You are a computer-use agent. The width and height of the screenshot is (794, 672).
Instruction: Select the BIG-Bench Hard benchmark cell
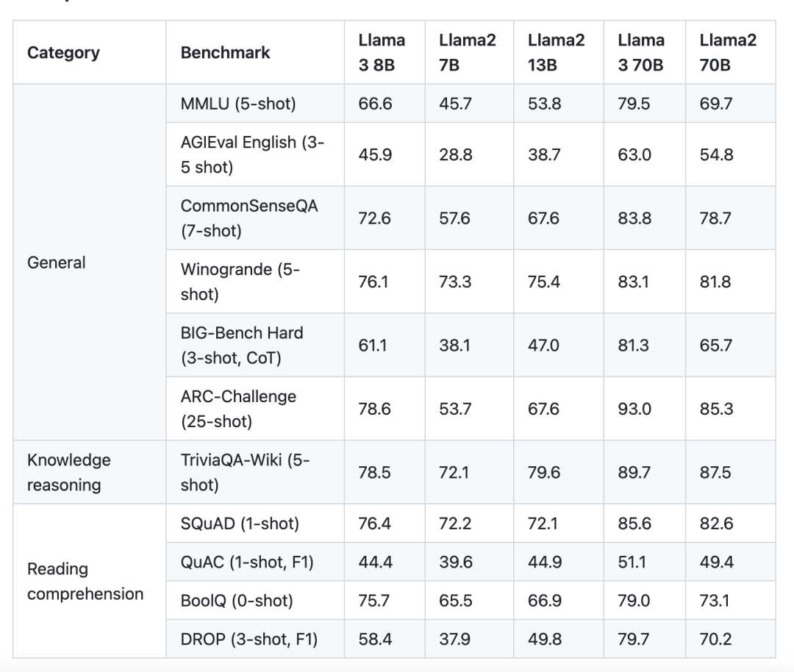tap(242, 345)
